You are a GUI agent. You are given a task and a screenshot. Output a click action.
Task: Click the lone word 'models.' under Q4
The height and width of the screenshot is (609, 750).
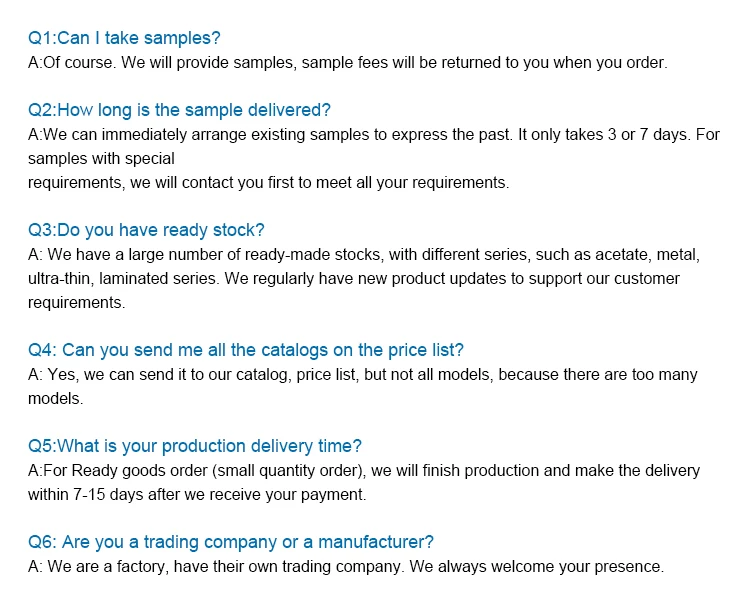(x=55, y=399)
